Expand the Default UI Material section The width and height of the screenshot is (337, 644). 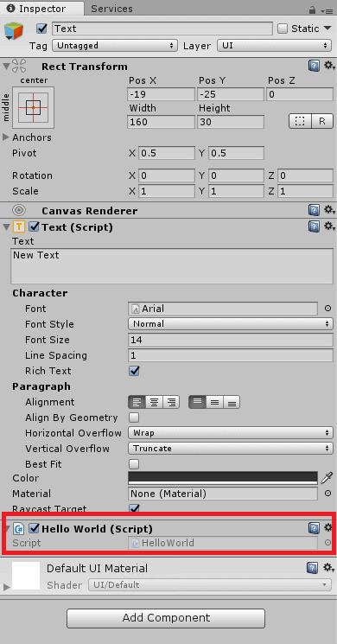(x=6, y=587)
